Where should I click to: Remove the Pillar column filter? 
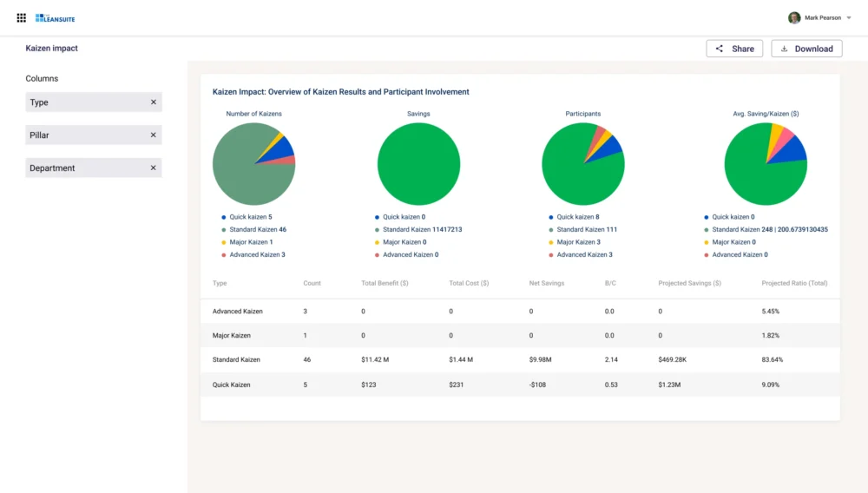(x=154, y=135)
